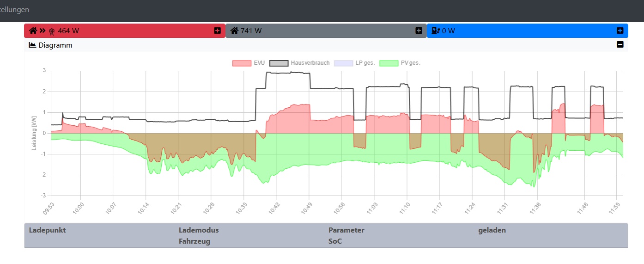Click the power pylon icon beside 464 W
The width and height of the screenshot is (644, 264).
click(52, 31)
